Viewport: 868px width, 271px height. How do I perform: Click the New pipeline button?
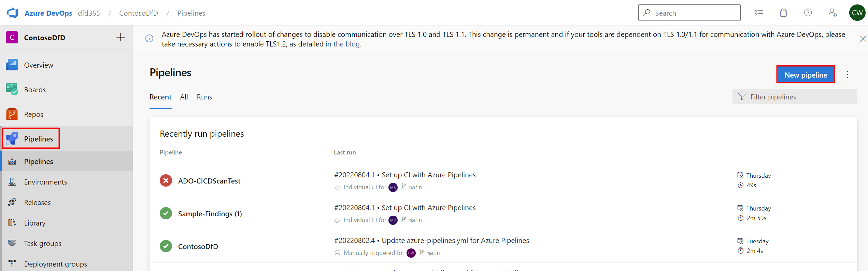(806, 74)
